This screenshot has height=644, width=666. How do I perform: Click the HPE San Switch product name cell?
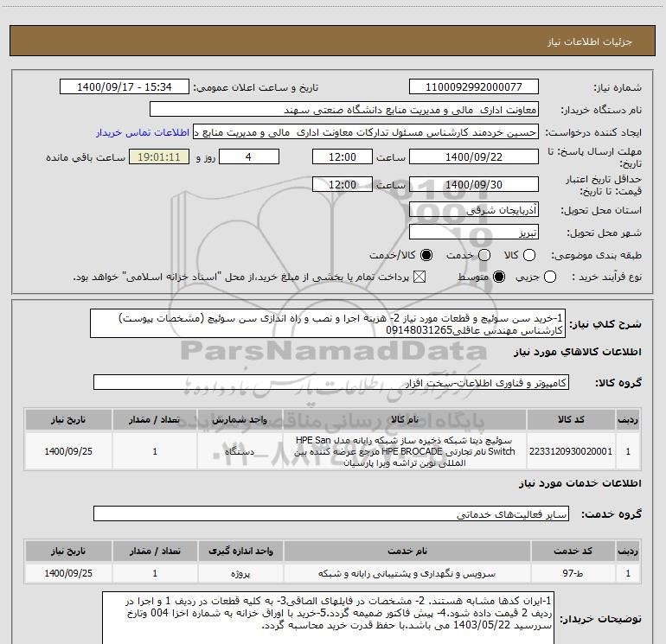click(405, 451)
